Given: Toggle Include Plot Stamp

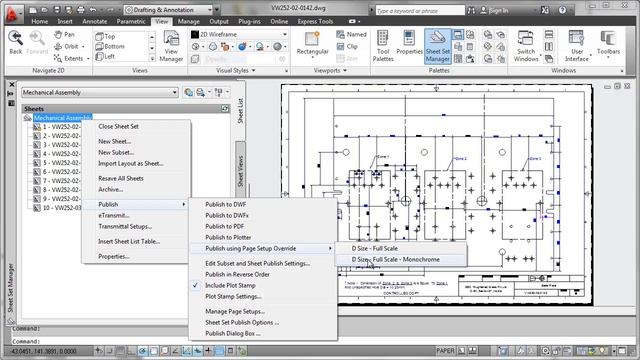Looking at the screenshot, I should click(230, 285).
